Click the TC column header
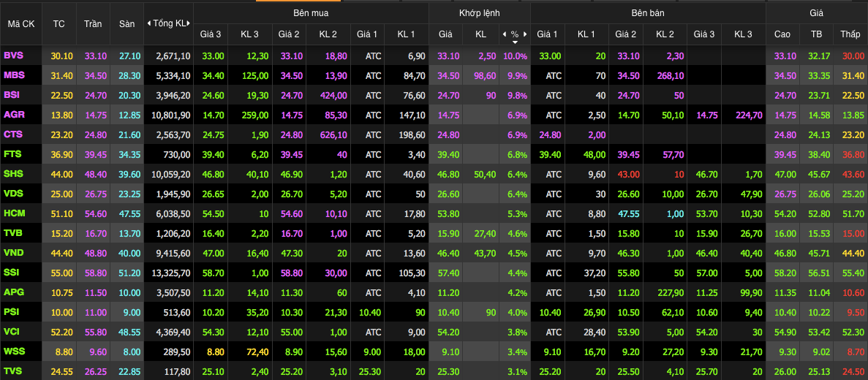 59,23
